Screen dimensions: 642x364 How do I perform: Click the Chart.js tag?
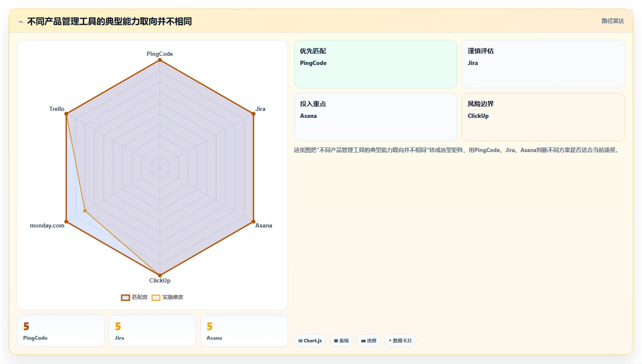[310, 341]
